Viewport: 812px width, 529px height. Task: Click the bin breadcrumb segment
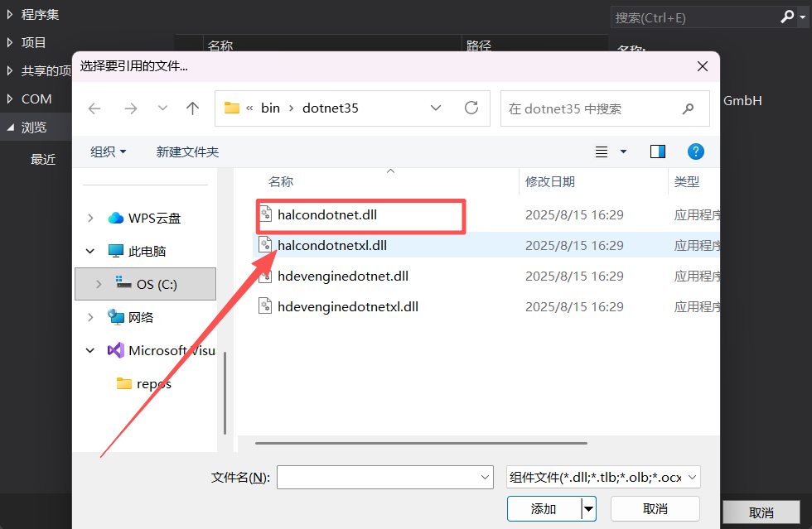click(x=270, y=108)
